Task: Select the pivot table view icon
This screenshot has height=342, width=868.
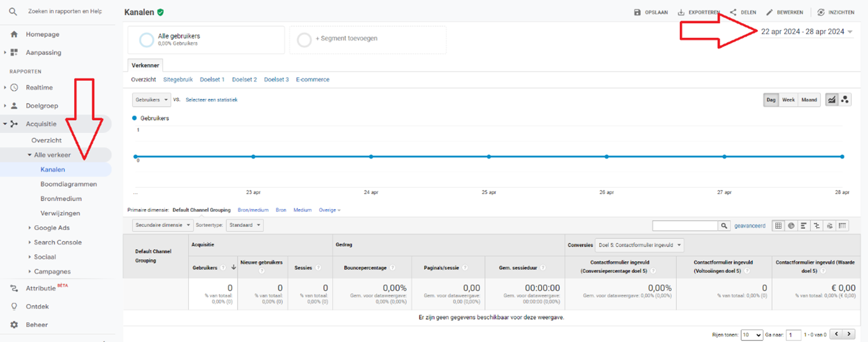Action: click(x=842, y=226)
